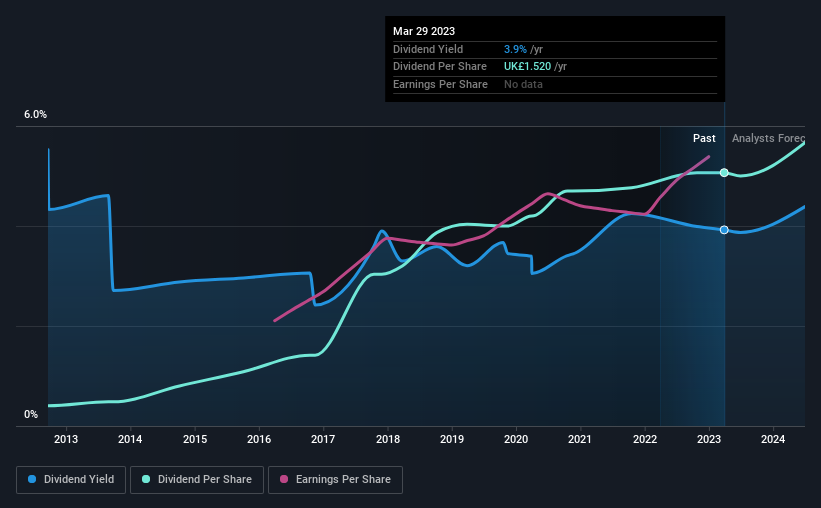Click the 2017 x-axis year label

point(323,439)
